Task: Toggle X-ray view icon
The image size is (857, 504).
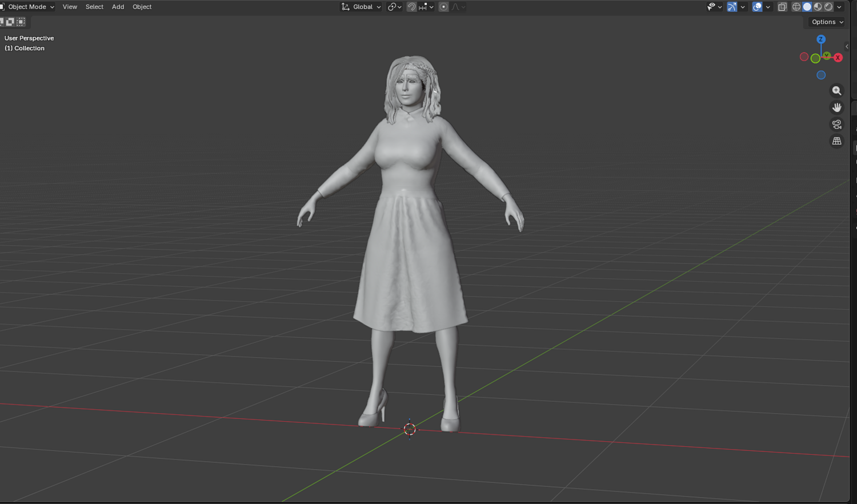Action: pos(782,7)
